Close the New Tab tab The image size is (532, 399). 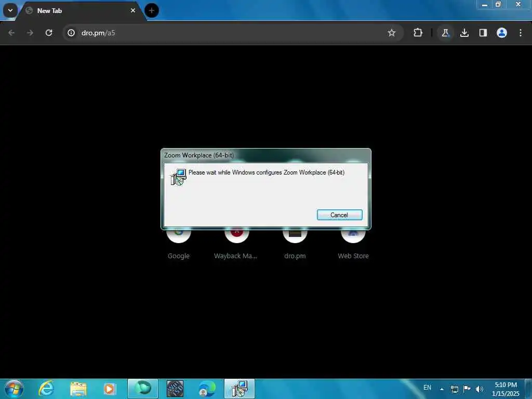tap(133, 10)
